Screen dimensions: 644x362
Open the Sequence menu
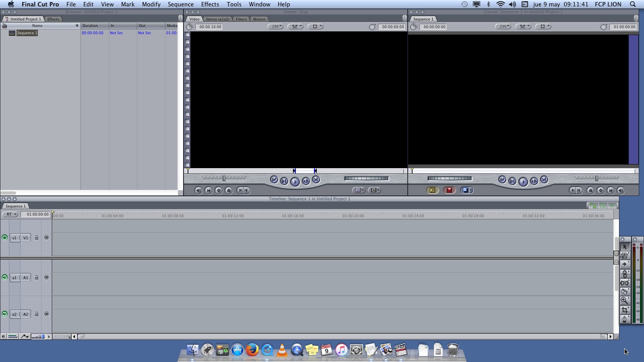pos(181,4)
